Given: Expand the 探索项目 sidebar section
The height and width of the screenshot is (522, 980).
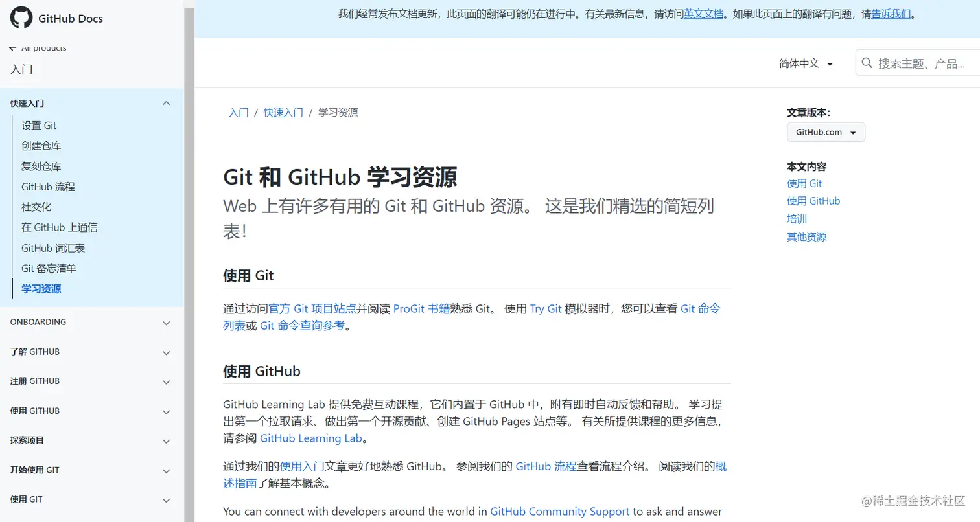Looking at the screenshot, I should click(x=166, y=441).
